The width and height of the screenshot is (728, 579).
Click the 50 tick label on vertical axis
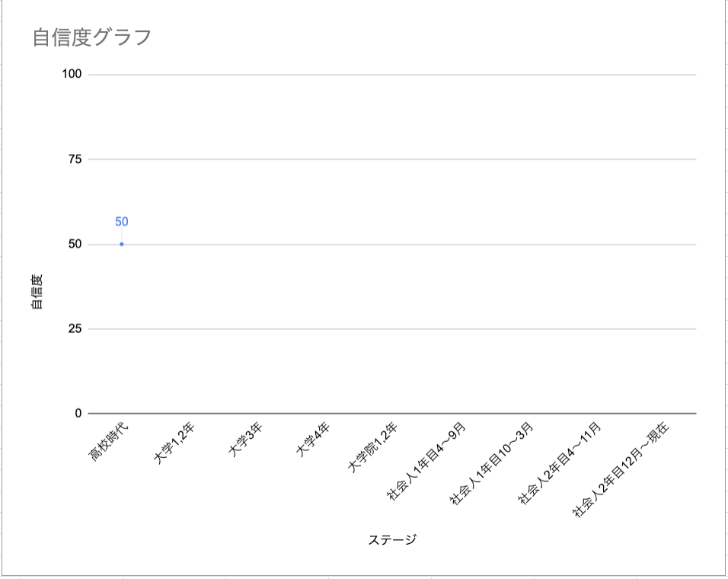click(75, 244)
